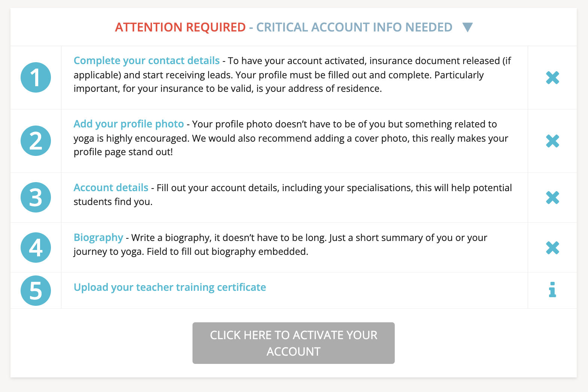Click the step 2 numbered badge
This screenshot has height=392, width=588.
click(x=36, y=141)
